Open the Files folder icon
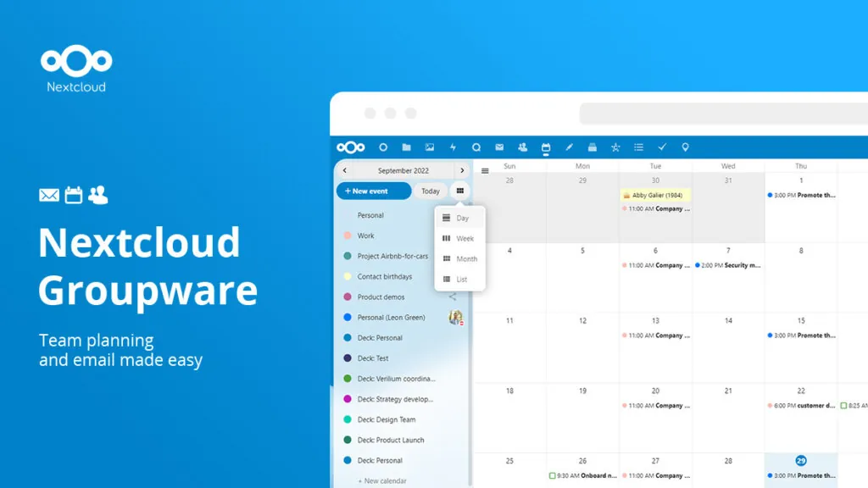Screen dimensions: 868x488 (406, 147)
